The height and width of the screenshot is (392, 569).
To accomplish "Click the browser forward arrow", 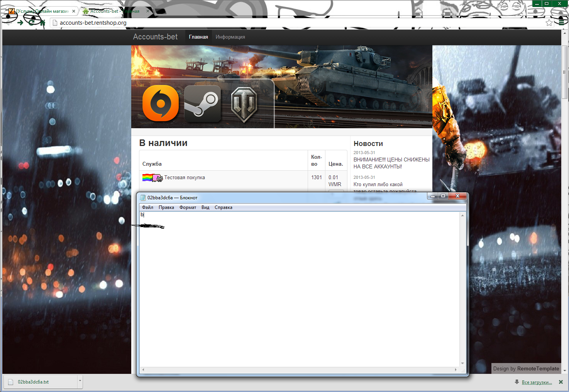I will pyautogui.click(x=20, y=22).
